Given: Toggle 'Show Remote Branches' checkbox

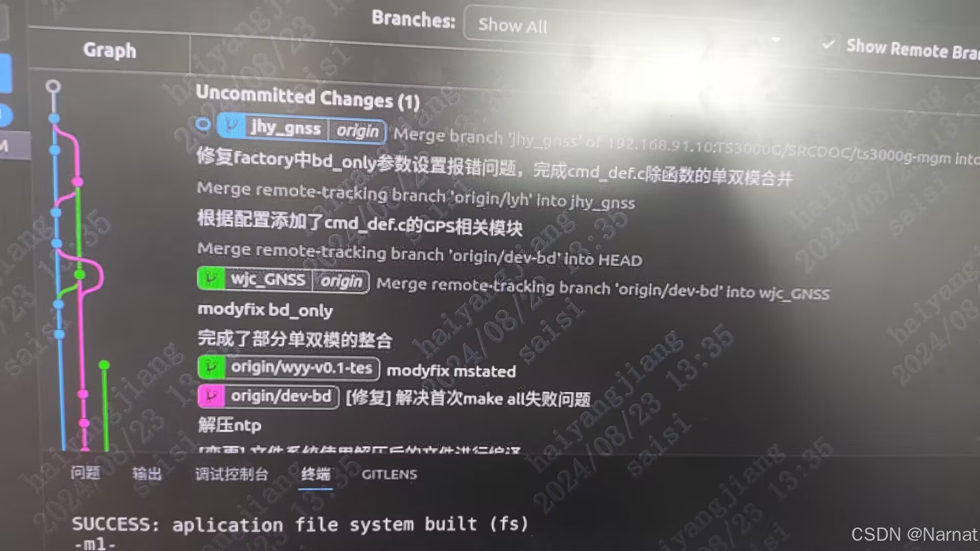Looking at the screenshot, I should [x=828, y=44].
